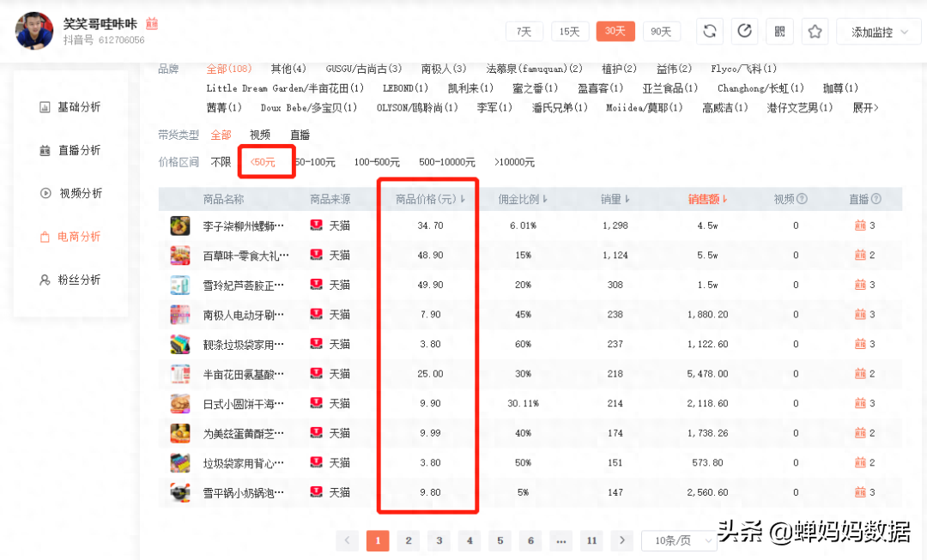927x560 pixels.
Task: Filter brand by 李军(1)
Action: [x=494, y=107]
